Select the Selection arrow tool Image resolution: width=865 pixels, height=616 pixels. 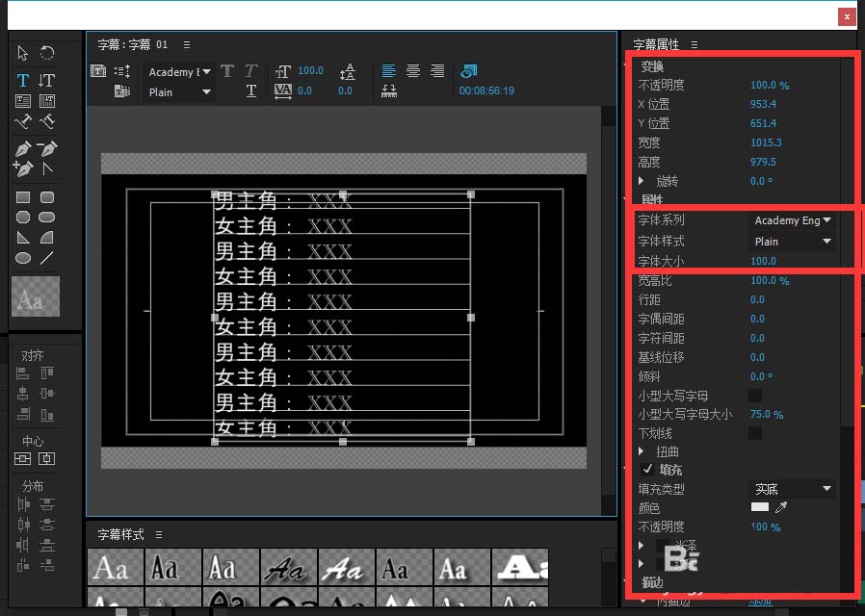(21, 54)
